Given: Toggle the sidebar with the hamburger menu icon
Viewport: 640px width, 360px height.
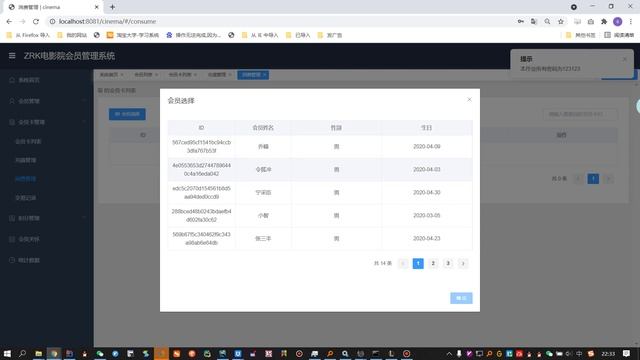Looking at the screenshot, I should 12,56.
